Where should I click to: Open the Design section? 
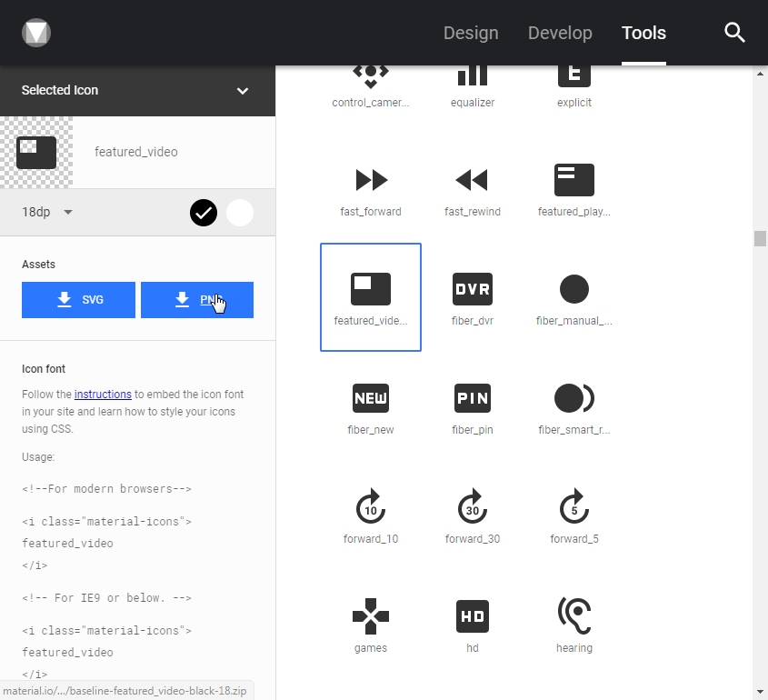coord(471,33)
